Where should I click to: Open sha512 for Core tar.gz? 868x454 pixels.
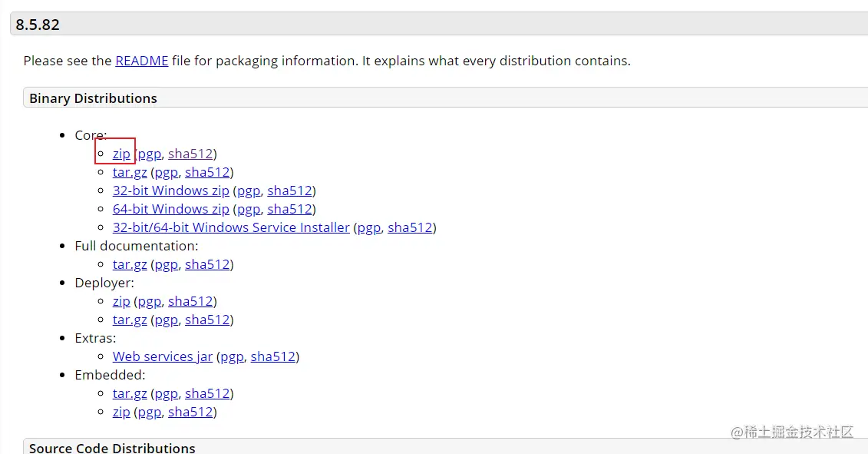[x=207, y=172]
